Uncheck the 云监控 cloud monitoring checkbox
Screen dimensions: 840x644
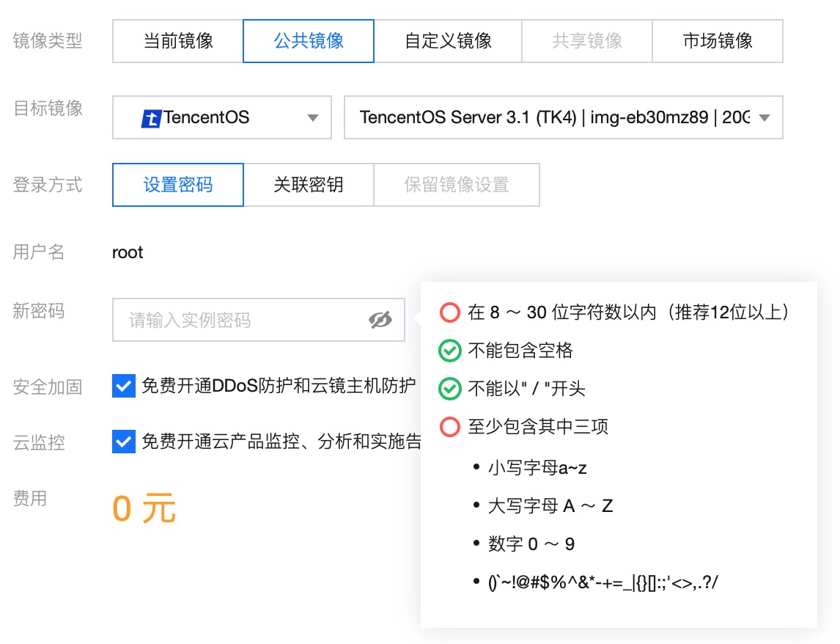coord(123,441)
